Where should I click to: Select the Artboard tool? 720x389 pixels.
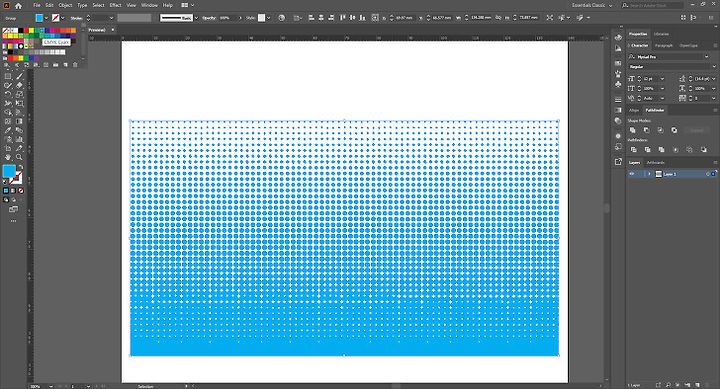click(7, 148)
